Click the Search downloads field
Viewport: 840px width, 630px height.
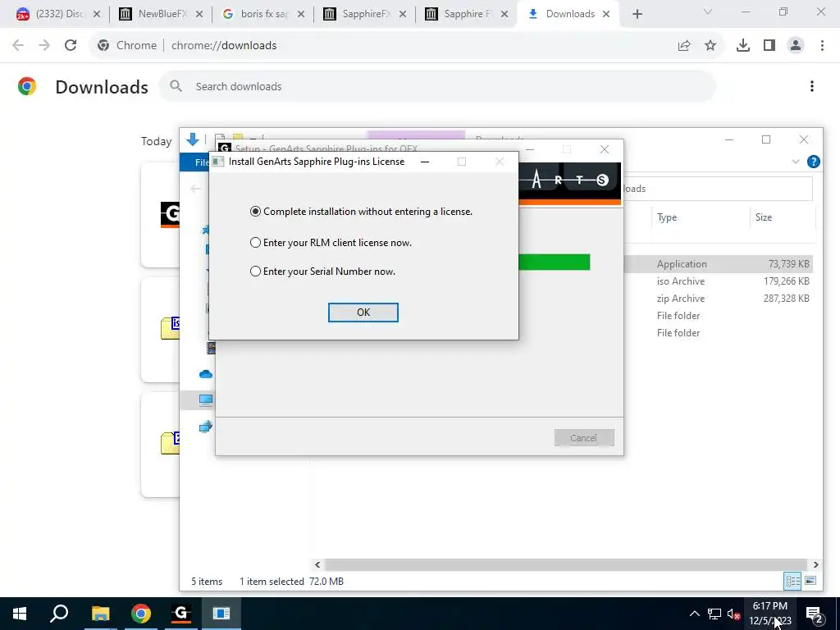pos(437,86)
